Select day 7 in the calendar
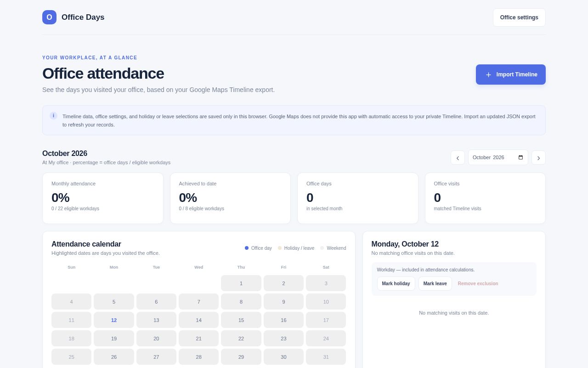Screen dimensions: 588x368 point(199,302)
